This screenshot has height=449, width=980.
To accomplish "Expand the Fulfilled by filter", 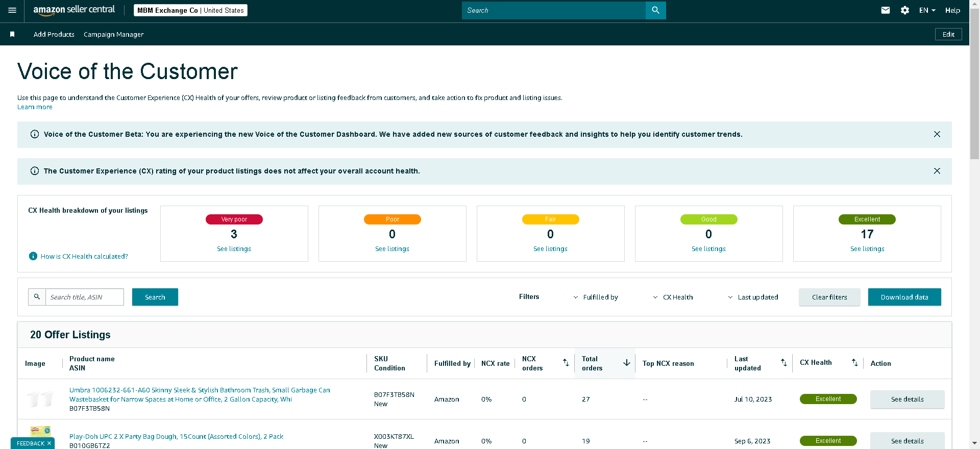I will (596, 297).
